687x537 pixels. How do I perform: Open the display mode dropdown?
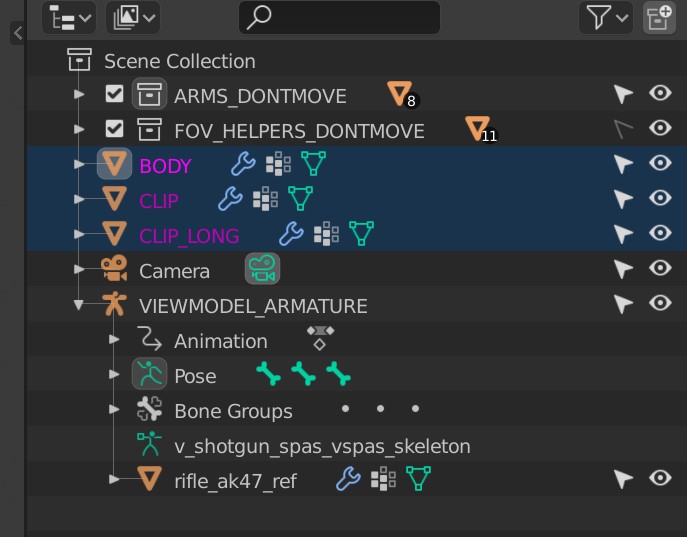click(x=134, y=17)
